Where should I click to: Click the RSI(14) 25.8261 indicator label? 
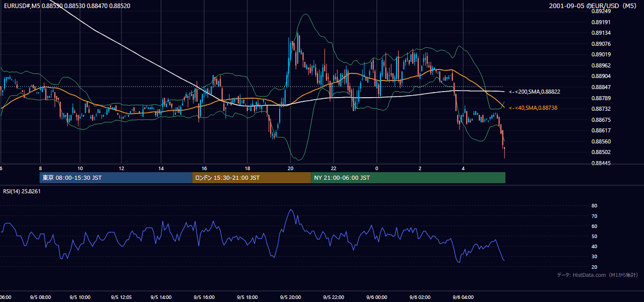(x=22, y=191)
